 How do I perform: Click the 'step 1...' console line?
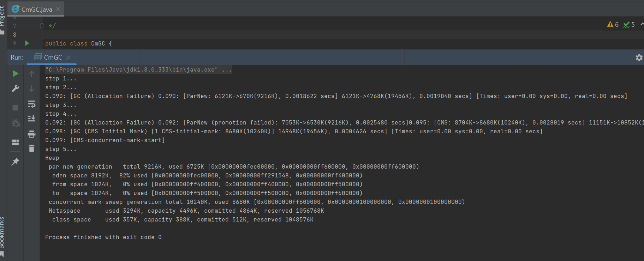coord(61,79)
